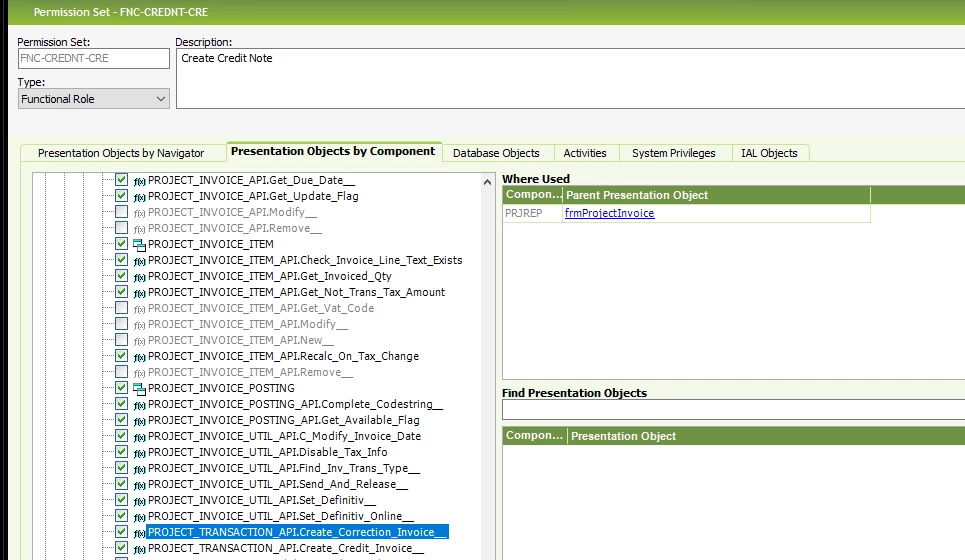Switch to the Database Objects tab
The width and height of the screenshot is (965, 560).
496,153
